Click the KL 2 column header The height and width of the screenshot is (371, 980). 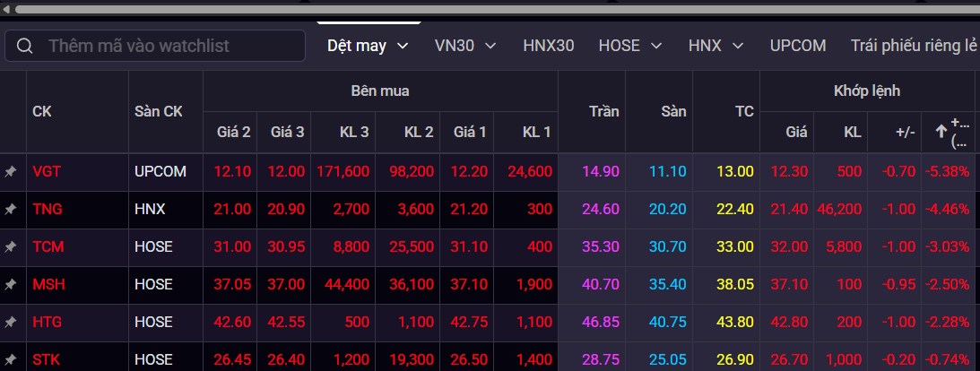[419, 132]
